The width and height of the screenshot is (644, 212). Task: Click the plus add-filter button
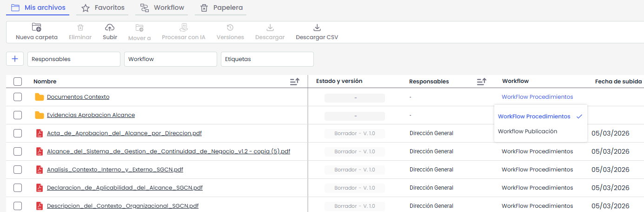[15, 59]
